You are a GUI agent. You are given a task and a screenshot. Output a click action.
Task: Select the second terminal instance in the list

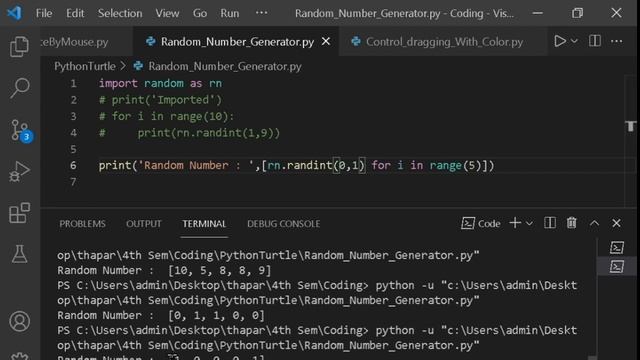(617, 267)
